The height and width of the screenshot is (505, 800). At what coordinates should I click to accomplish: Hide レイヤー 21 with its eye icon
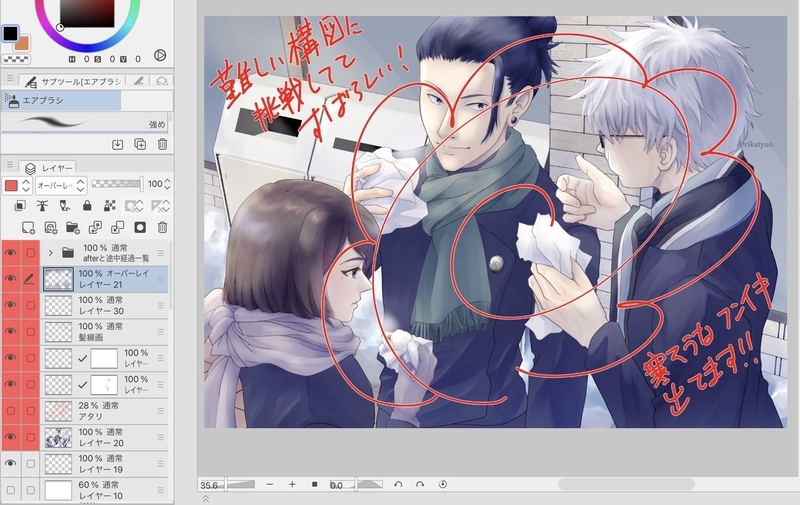click(10, 279)
